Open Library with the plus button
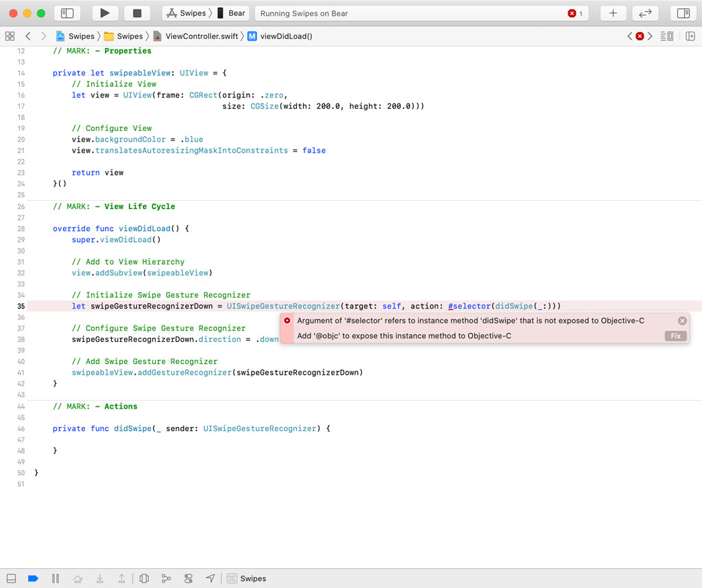The height and width of the screenshot is (588, 702). 613,14
